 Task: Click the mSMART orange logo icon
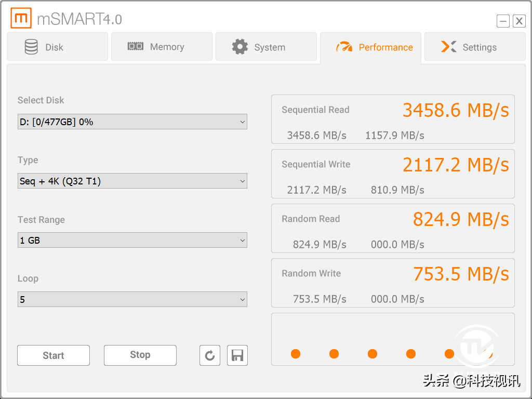tap(21, 18)
